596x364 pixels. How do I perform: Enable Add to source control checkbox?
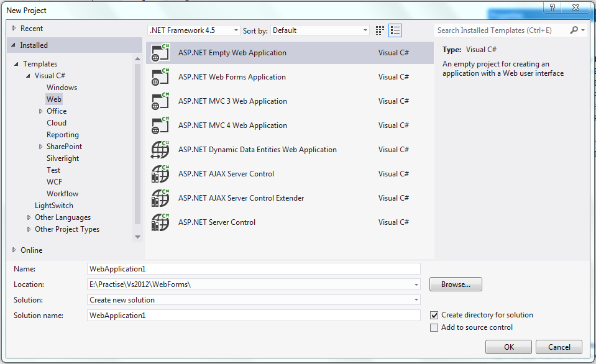coord(434,327)
